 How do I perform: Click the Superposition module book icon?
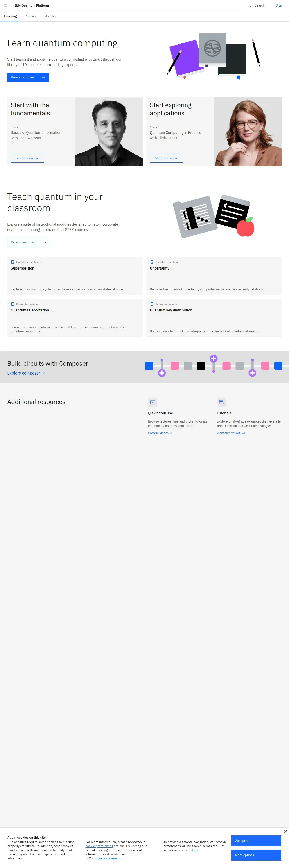[13, 262]
